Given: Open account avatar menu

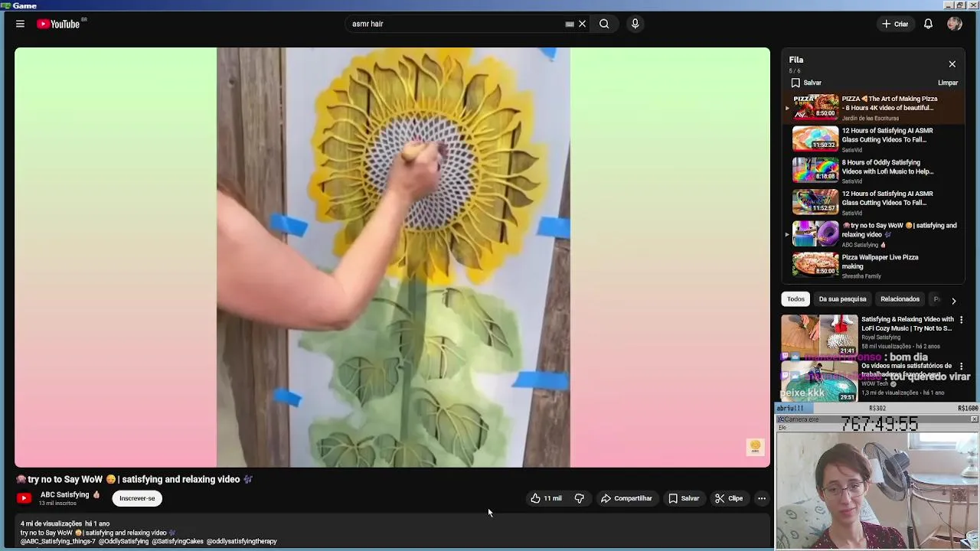Looking at the screenshot, I should (x=954, y=24).
